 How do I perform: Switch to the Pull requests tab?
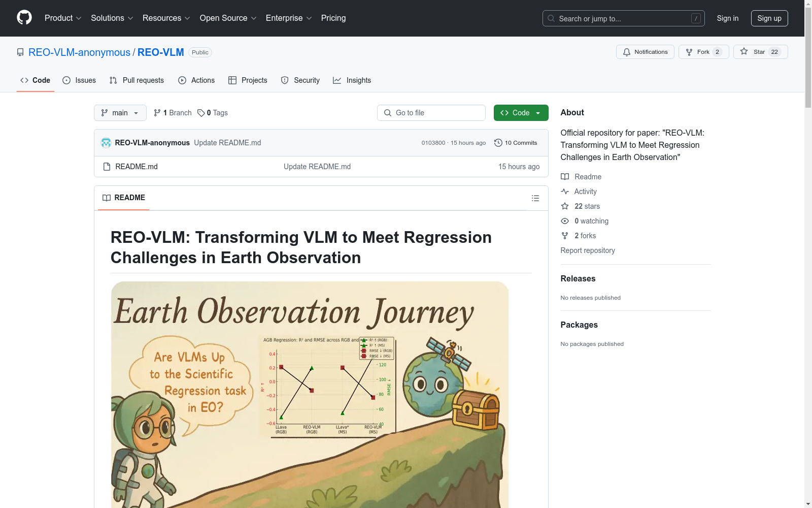point(137,80)
